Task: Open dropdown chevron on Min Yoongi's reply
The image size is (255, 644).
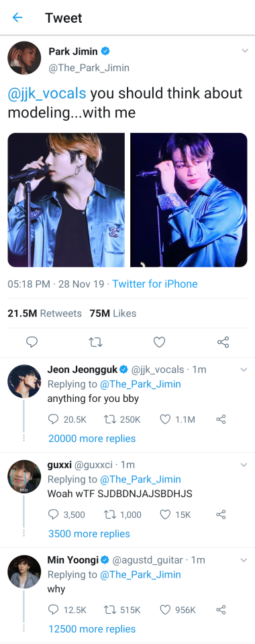Action: [244, 560]
